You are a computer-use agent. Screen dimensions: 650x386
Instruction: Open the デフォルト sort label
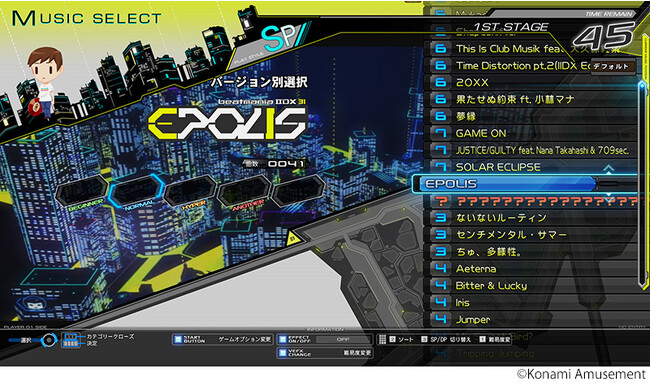pos(613,67)
